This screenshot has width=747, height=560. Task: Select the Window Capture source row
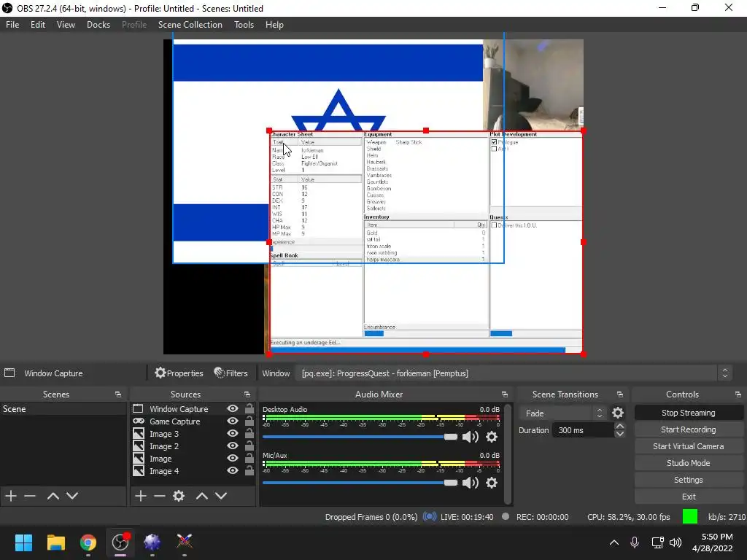(x=193, y=408)
